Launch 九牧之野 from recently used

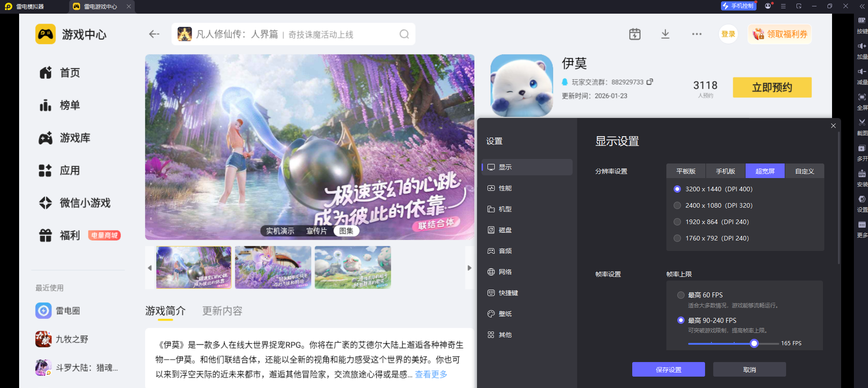[x=62, y=339]
